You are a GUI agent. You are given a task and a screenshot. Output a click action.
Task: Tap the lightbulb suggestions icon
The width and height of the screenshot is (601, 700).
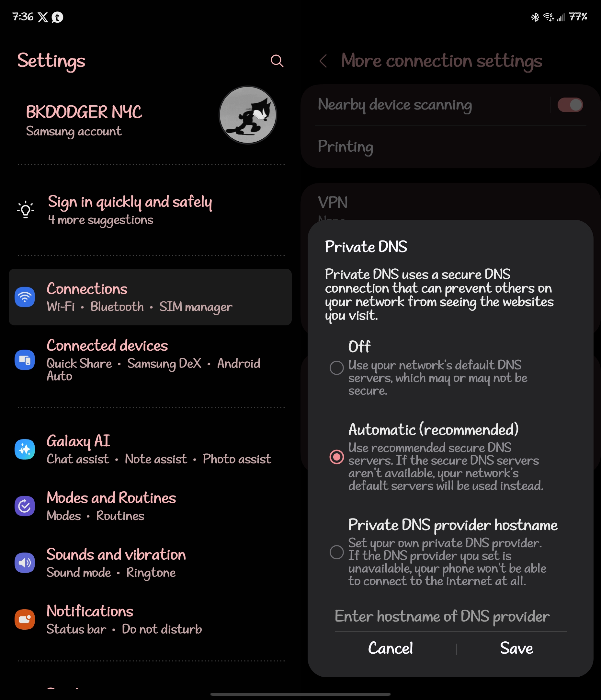tap(25, 209)
